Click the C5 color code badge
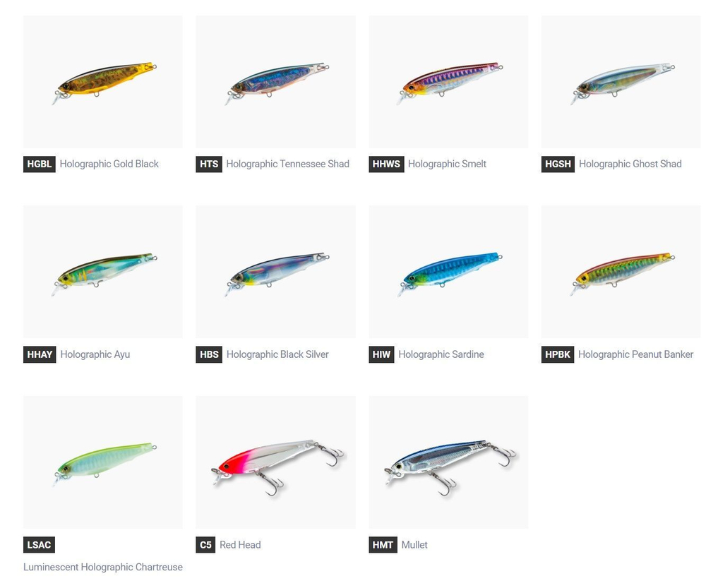Screen dimensions: 706x588 [x=205, y=545]
